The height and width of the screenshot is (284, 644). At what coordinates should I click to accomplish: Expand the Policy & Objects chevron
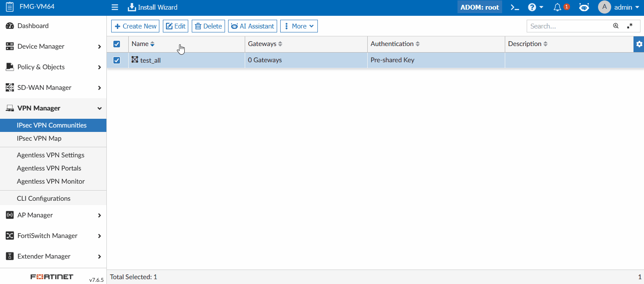pos(99,67)
